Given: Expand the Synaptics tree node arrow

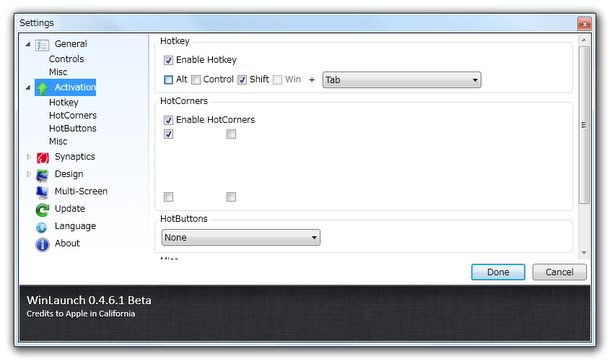Looking at the screenshot, I should point(28,157).
